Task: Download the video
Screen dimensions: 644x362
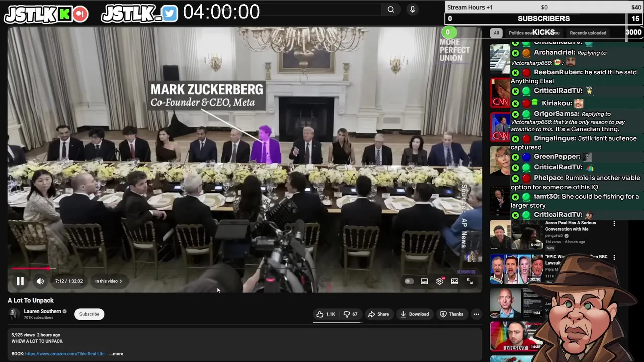Action: (x=415, y=314)
